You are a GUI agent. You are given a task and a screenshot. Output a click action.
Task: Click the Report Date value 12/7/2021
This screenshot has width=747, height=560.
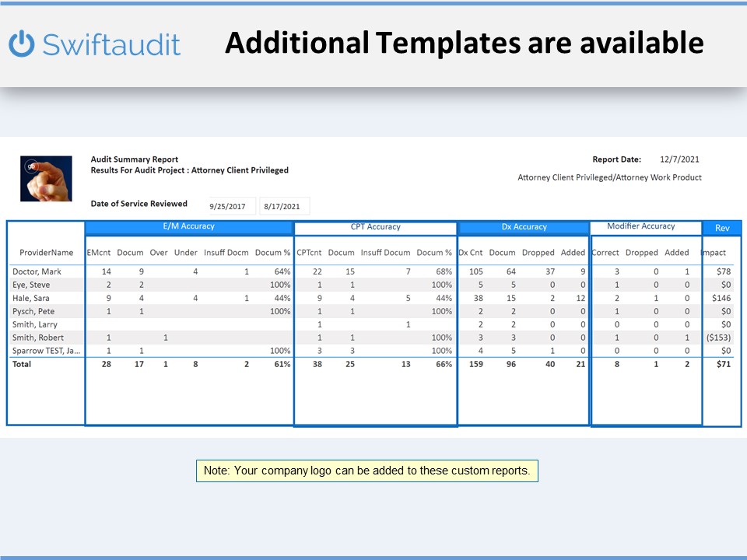coord(679,159)
